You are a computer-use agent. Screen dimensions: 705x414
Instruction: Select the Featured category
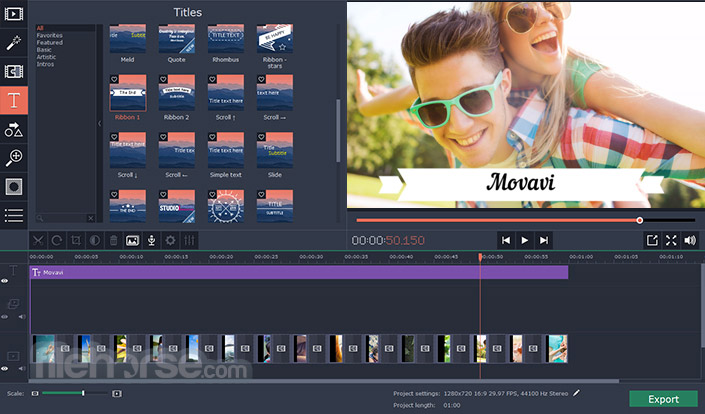click(x=49, y=42)
